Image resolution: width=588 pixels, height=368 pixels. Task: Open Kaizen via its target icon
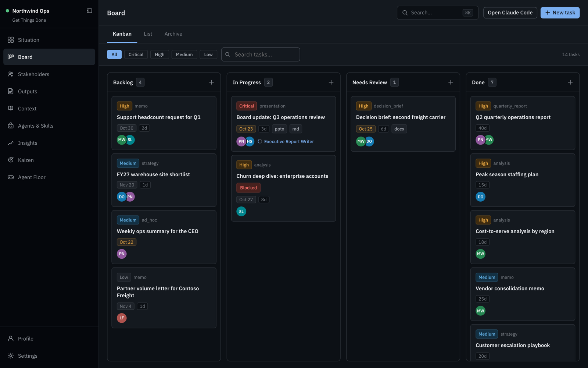tap(11, 160)
